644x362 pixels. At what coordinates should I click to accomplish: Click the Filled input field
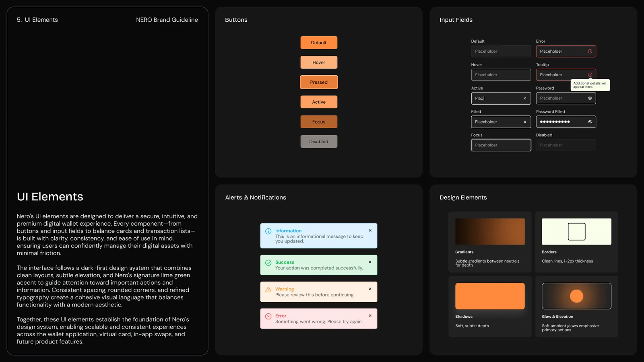click(x=501, y=122)
